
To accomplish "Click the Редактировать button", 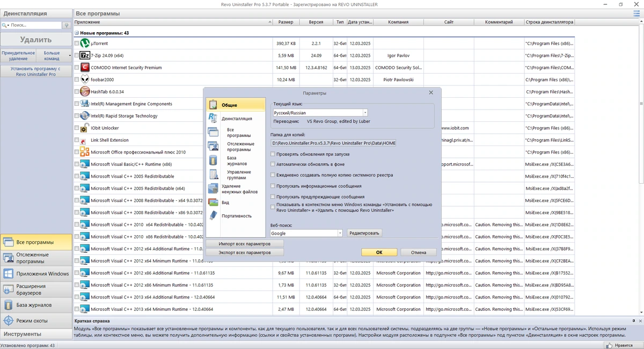I will pos(364,233).
